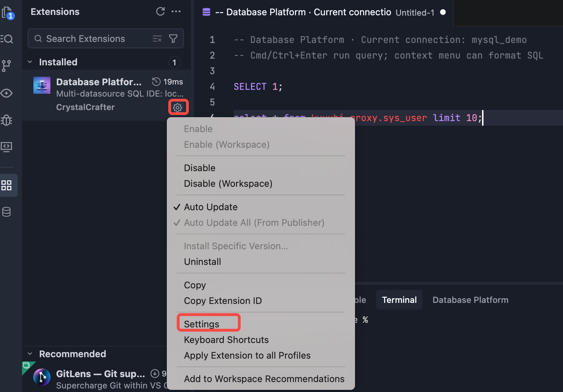
Task: Refresh the Extensions list
Action: (x=160, y=11)
